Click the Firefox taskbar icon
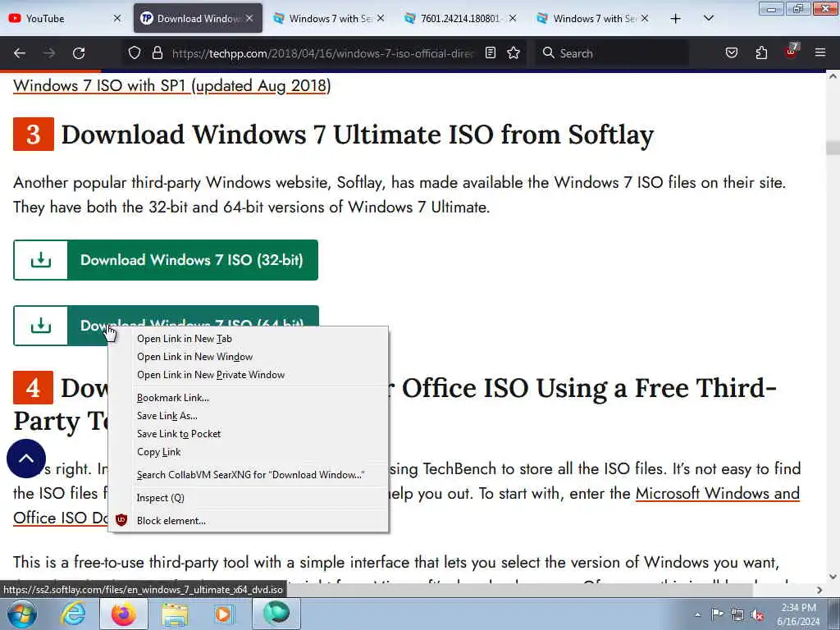 pyautogui.click(x=124, y=614)
